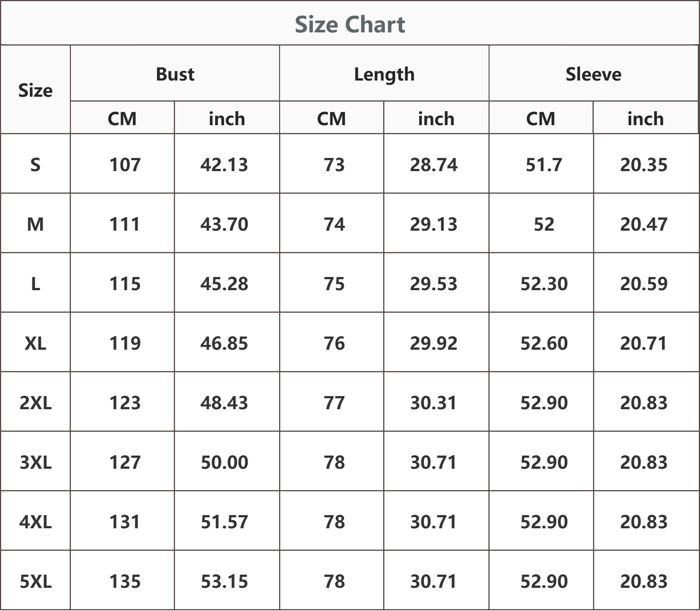Select bust inch value 50.00

(224, 462)
